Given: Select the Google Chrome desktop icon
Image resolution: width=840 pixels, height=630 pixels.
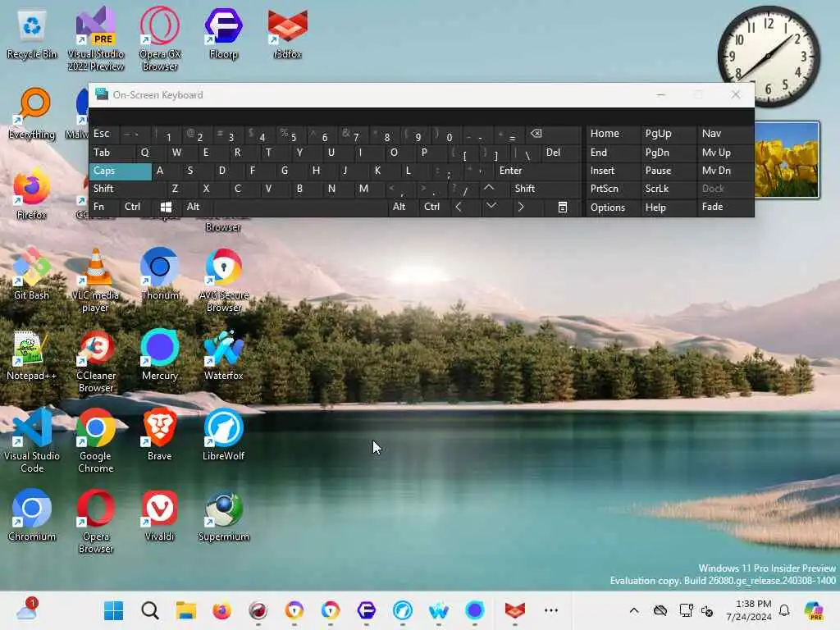Looking at the screenshot, I should tap(95, 441).
